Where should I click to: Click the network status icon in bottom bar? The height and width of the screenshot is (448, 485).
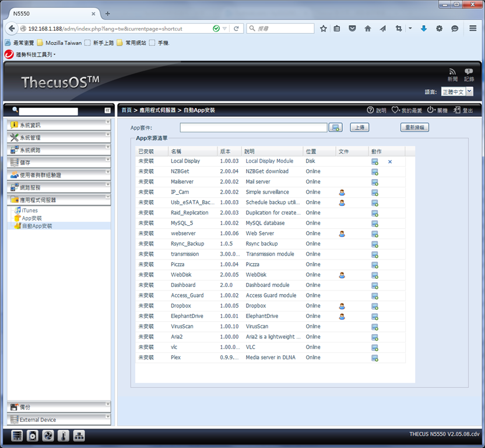coord(79,436)
